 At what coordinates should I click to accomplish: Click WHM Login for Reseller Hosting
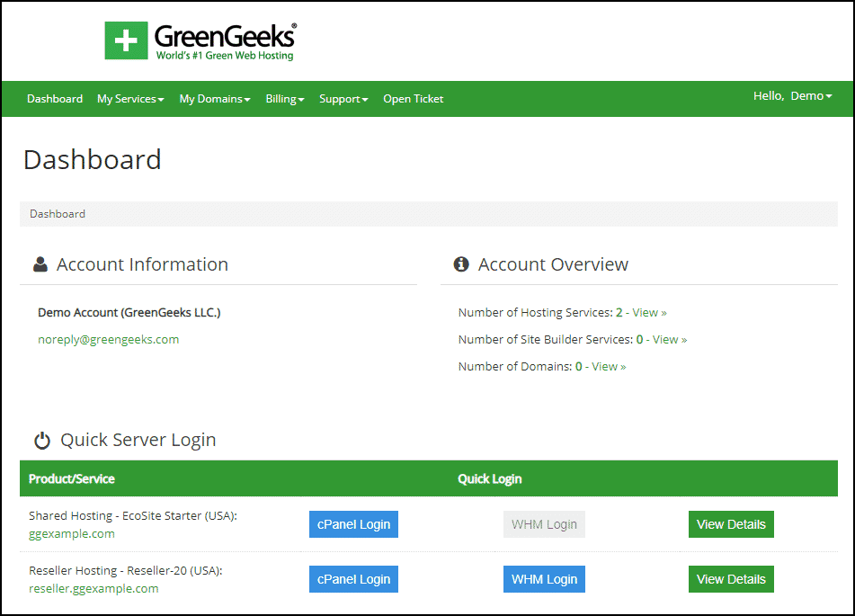(544, 579)
